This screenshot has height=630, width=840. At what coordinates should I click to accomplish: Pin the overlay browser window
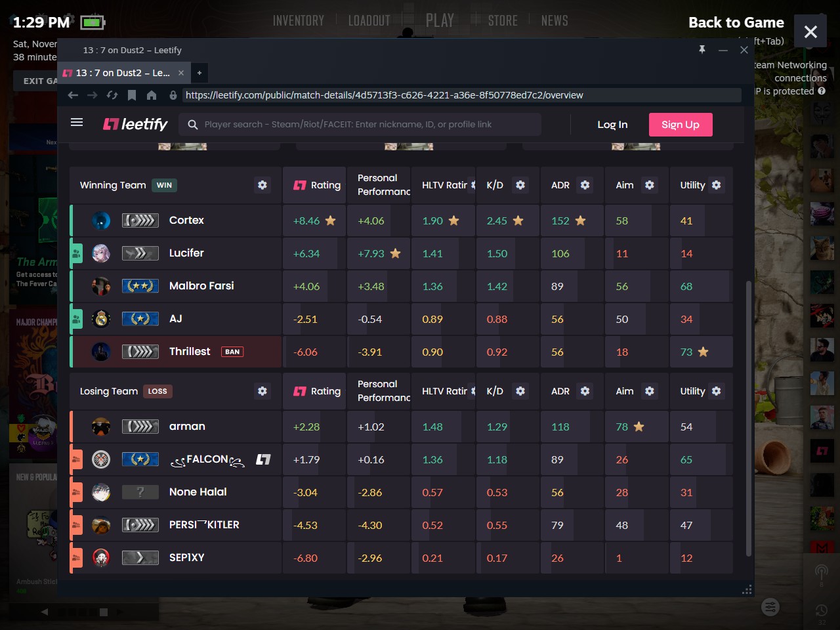point(702,50)
